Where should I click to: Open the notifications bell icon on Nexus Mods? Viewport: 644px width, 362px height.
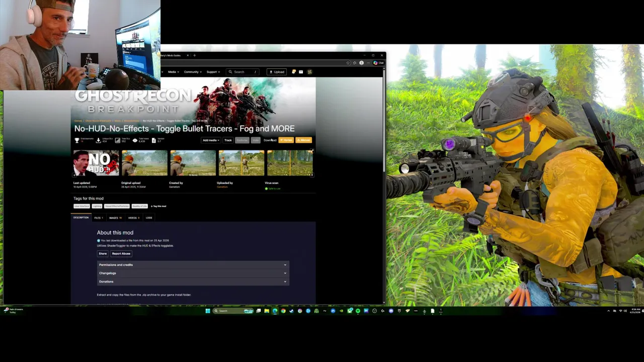point(294,72)
